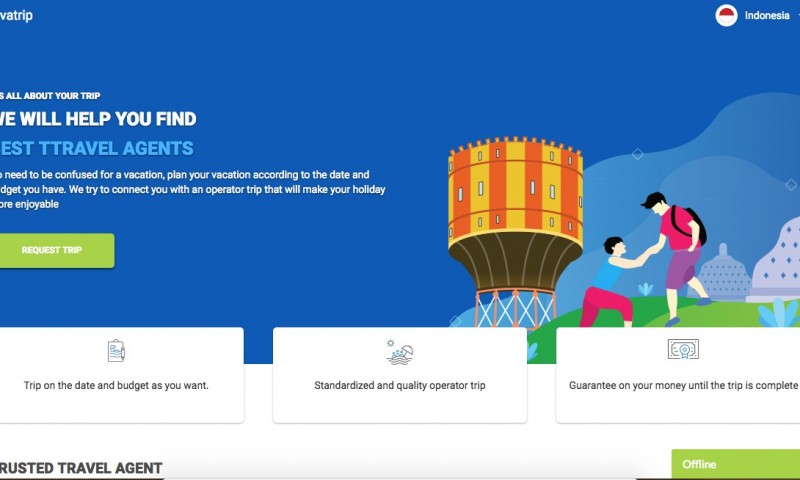Viewport: 800px width, 480px height.
Task: Select the 'Standardized and quality operator trip' card
Action: [x=400, y=375]
